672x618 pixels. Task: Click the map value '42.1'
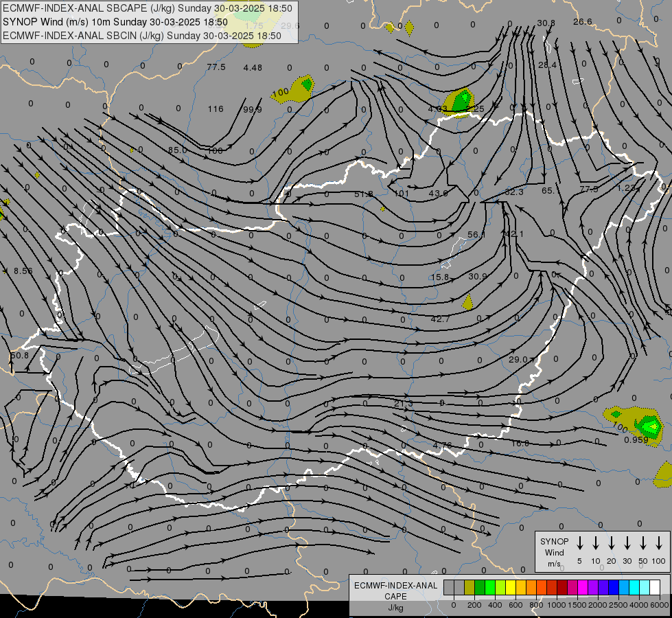(514, 233)
